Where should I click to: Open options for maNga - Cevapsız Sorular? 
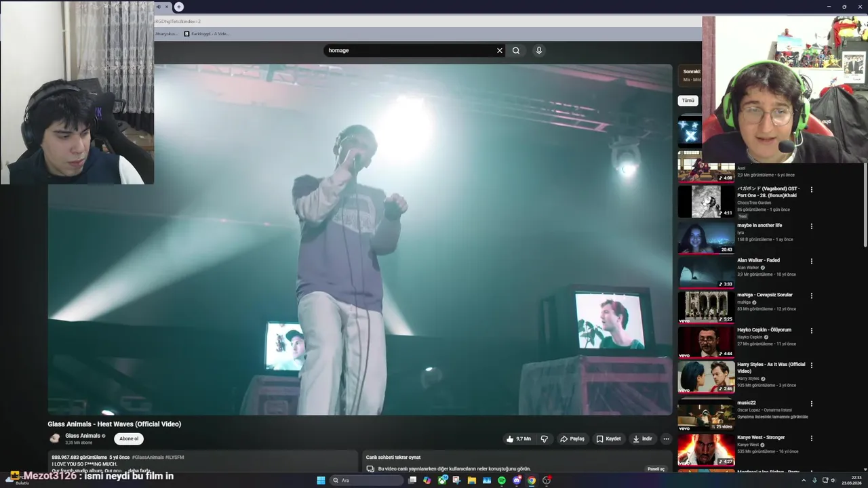811,296
